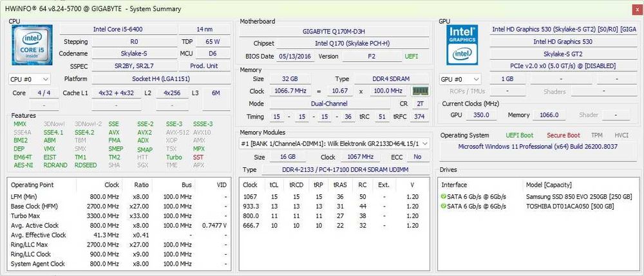Select the 666.7 clock timing row

(334, 226)
